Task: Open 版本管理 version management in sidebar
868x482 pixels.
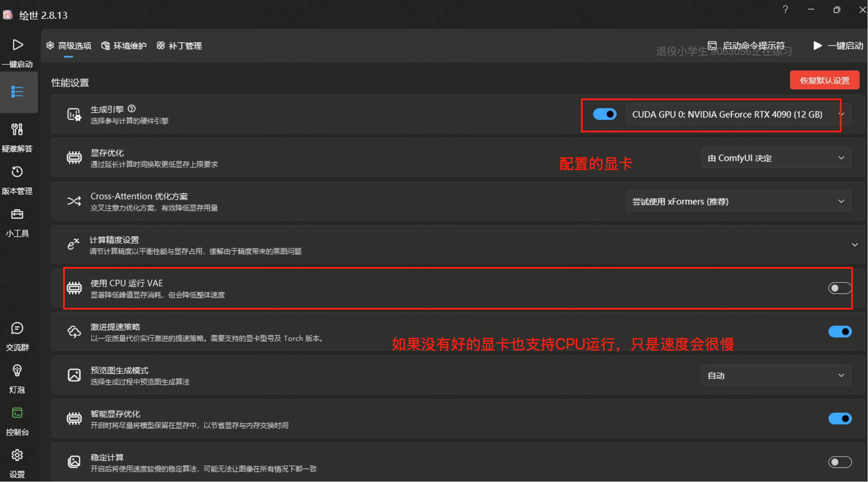Action: pyautogui.click(x=17, y=172)
